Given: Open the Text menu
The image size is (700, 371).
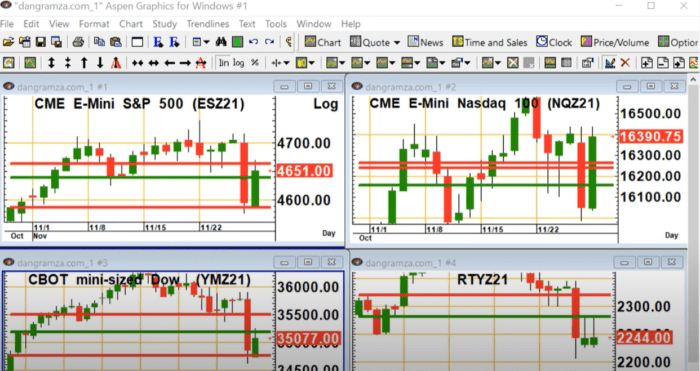Looking at the screenshot, I should coord(247,24).
